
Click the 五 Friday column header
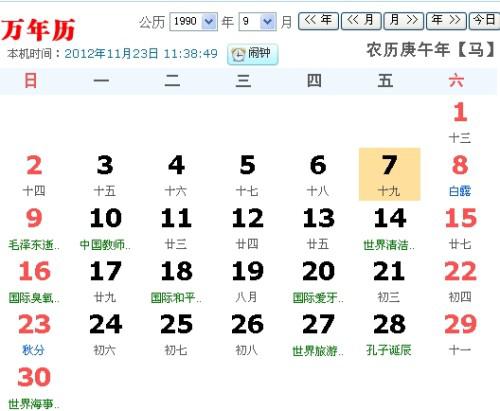[x=385, y=81]
